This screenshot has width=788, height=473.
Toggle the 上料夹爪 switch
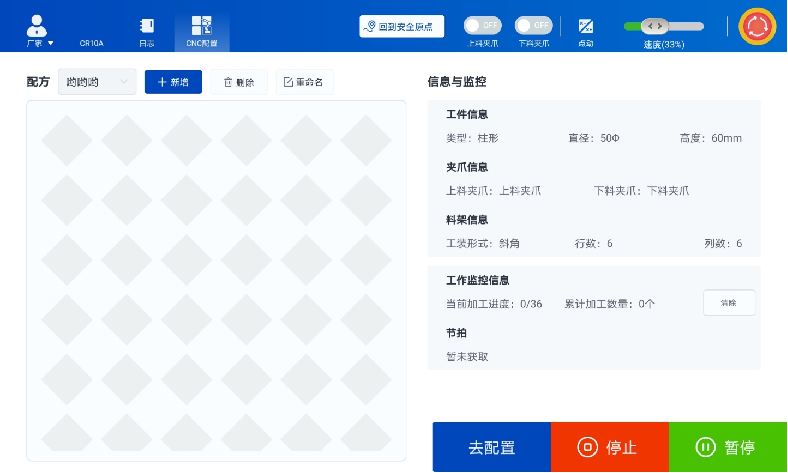click(x=483, y=25)
